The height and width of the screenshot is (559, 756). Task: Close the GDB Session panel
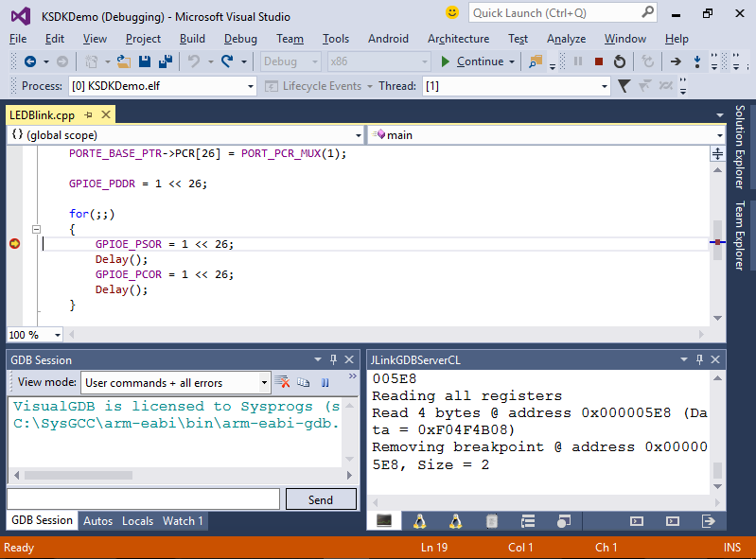349,359
